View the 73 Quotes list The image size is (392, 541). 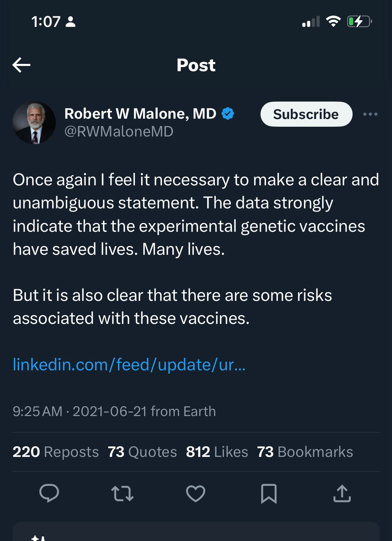tap(142, 452)
